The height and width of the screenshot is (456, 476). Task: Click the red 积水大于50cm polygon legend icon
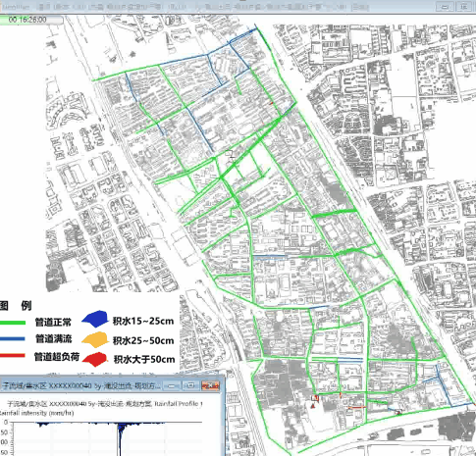click(x=95, y=359)
